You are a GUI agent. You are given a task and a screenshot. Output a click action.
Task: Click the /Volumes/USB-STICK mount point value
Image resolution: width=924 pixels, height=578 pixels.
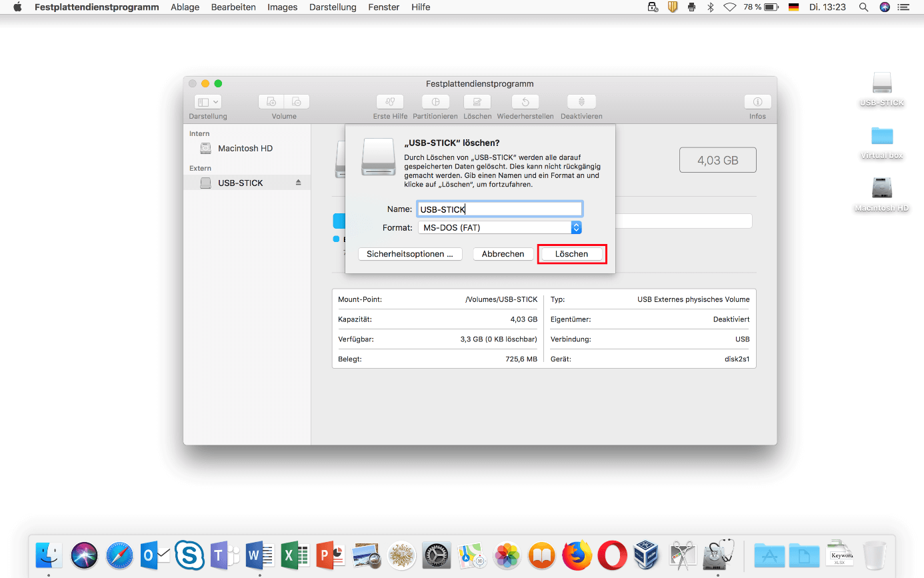(x=501, y=299)
